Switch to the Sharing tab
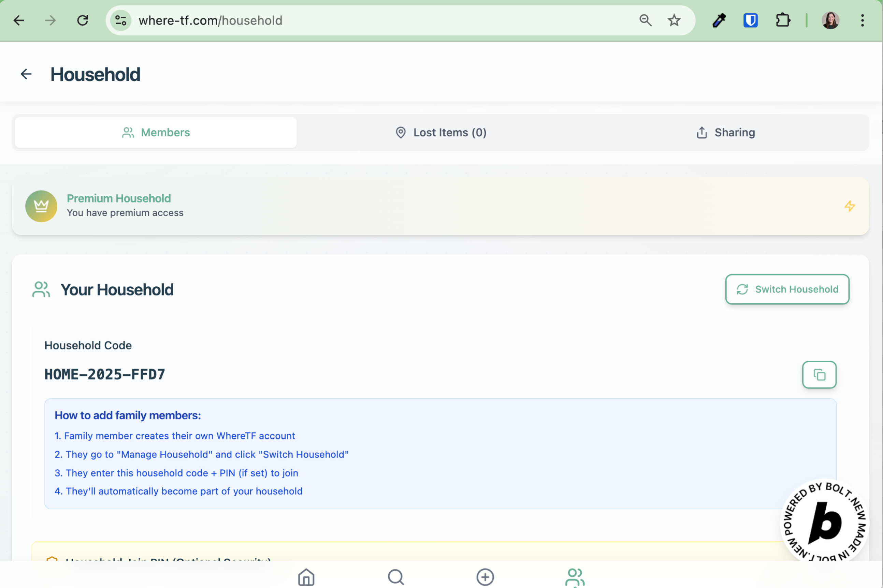This screenshot has width=883, height=588. coord(725,132)
